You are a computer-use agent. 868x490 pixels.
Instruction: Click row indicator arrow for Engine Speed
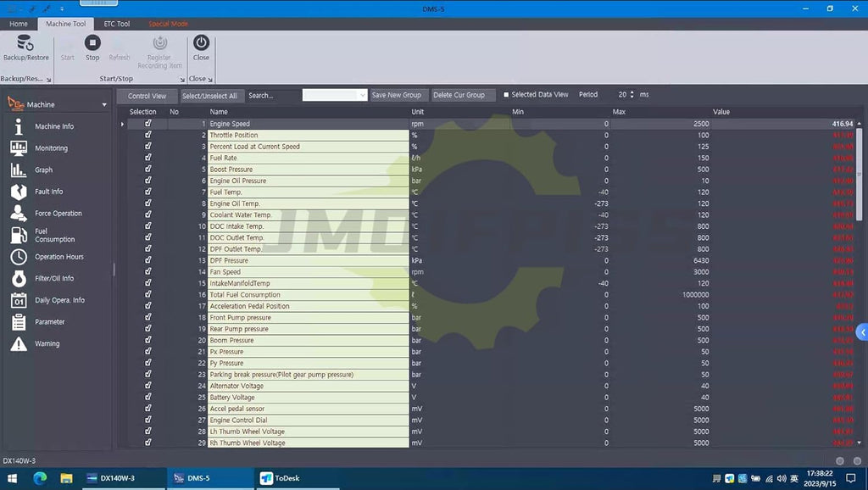pos(122,124)
